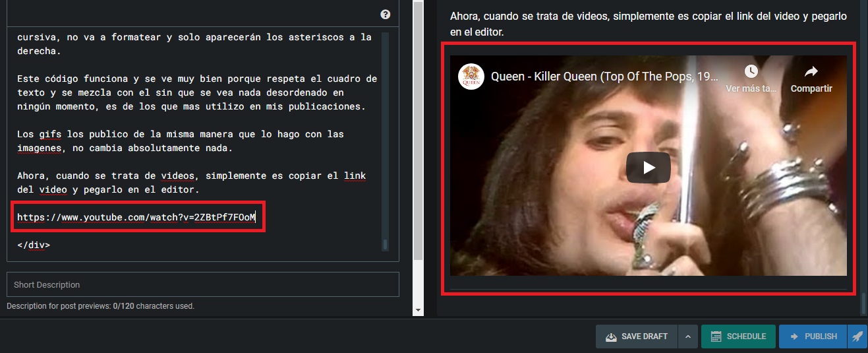The height and width of the screenshot is (353, 868).
Task: Click the closing </div> tag in editor
Action: [x=34, y=245]
